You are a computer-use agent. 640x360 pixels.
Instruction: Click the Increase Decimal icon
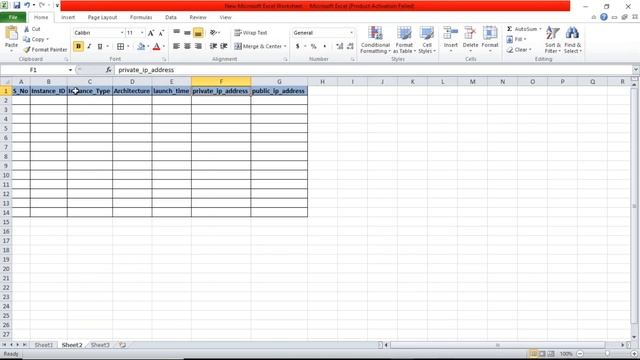point(340,47)
